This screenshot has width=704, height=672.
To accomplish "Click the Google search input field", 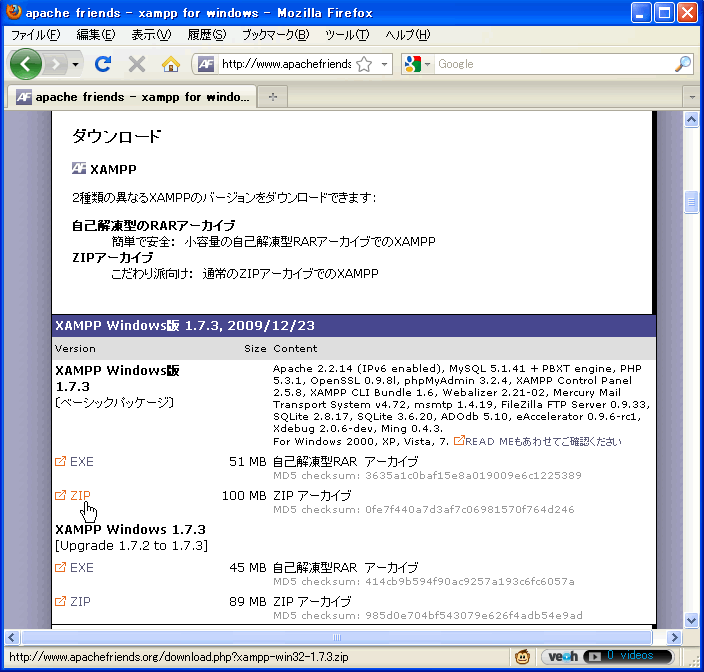I will [x=554, y=64].
